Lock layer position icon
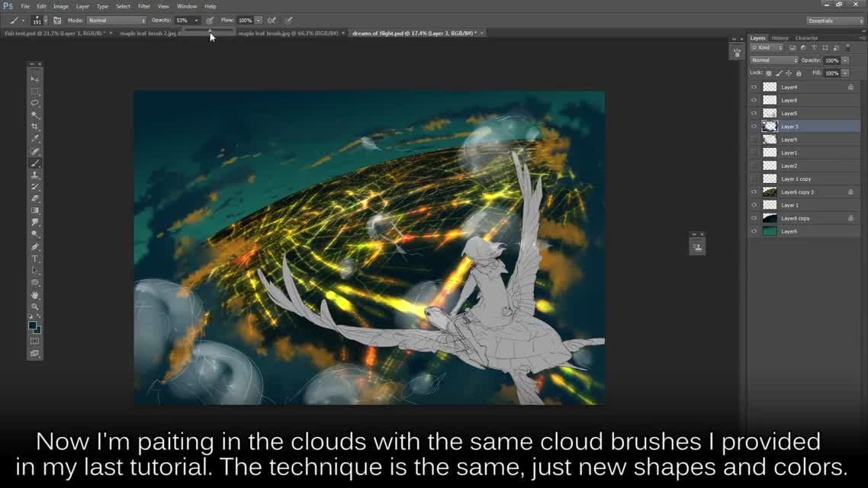 tap(788, 73)
